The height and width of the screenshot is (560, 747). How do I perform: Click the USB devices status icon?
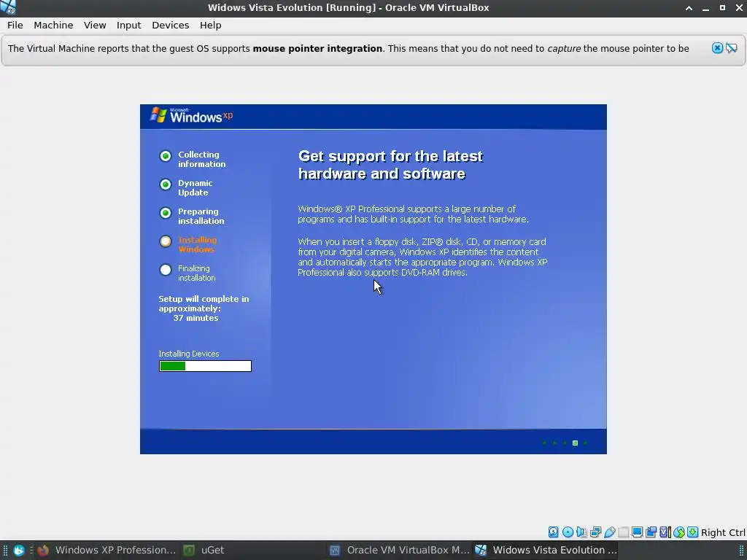tap(609, 532)
